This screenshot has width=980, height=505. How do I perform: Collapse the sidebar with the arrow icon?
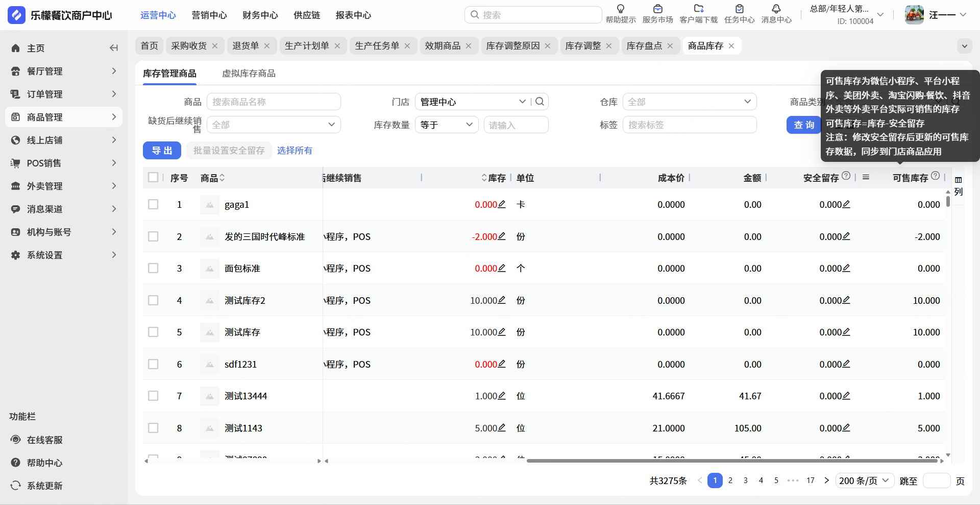(114, 48)
